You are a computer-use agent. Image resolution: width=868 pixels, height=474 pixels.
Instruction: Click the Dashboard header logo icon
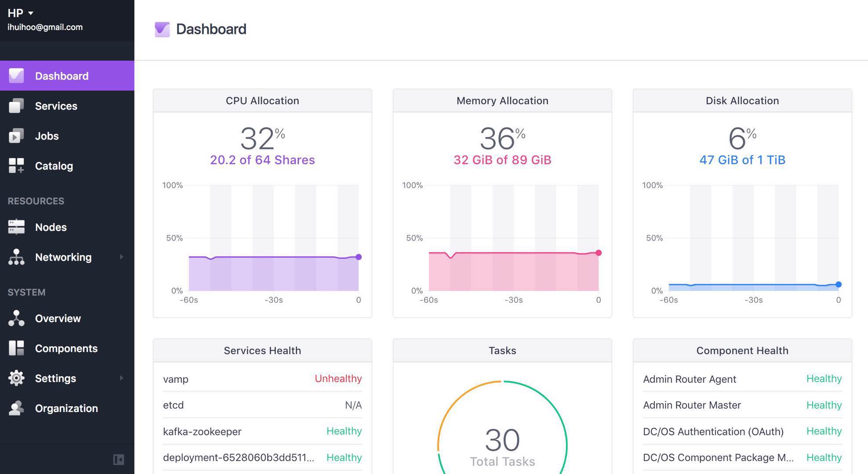162,29
